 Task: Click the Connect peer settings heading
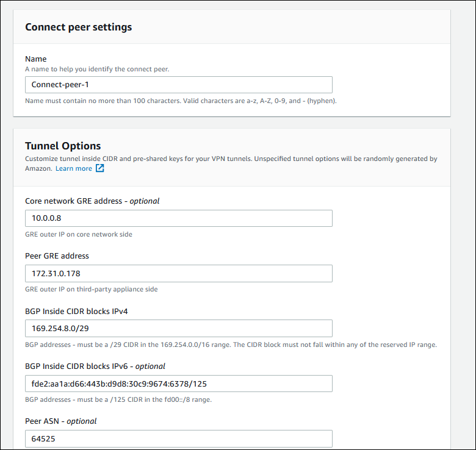tap(78, 27)
